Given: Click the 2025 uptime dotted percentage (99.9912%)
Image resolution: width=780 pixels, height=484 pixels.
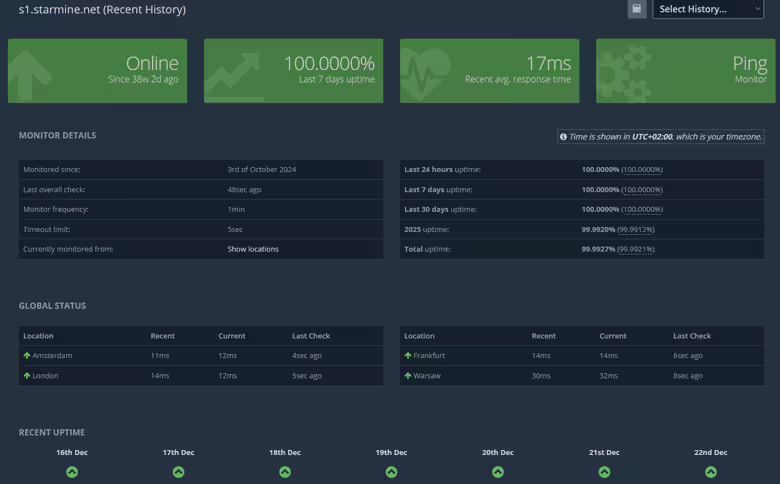Looking at the screenshot, I should tap(636, 229).
